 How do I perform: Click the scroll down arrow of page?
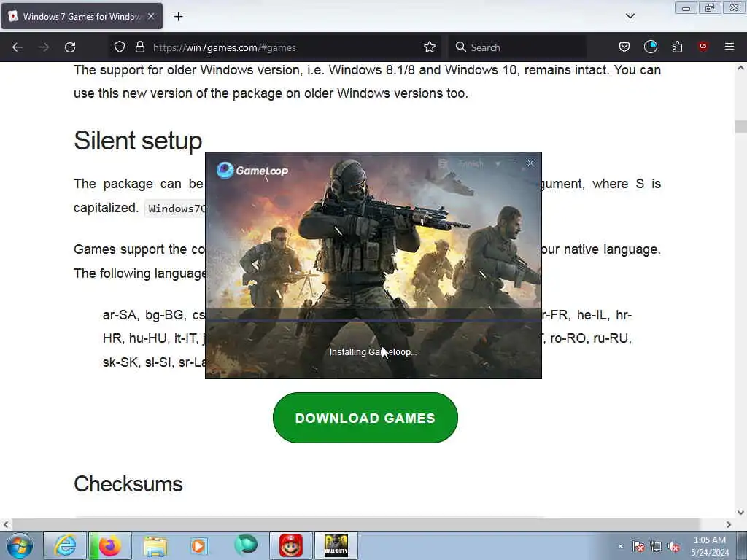click(x=740, y=513)
